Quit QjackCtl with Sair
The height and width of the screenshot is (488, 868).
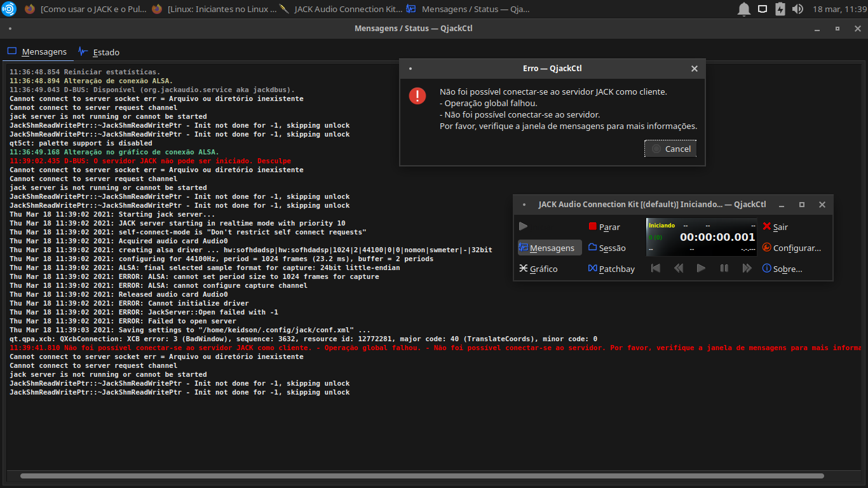coord(775,227)
